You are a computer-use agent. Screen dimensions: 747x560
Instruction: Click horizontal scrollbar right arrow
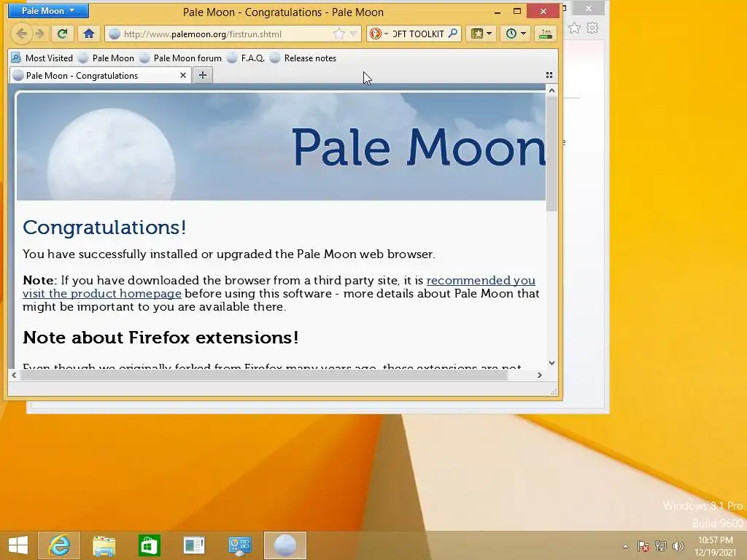(539, 376)
